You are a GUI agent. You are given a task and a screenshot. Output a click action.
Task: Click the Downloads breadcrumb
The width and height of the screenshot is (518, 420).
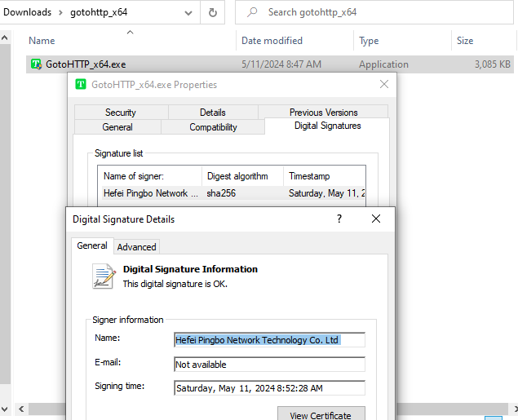28,12
